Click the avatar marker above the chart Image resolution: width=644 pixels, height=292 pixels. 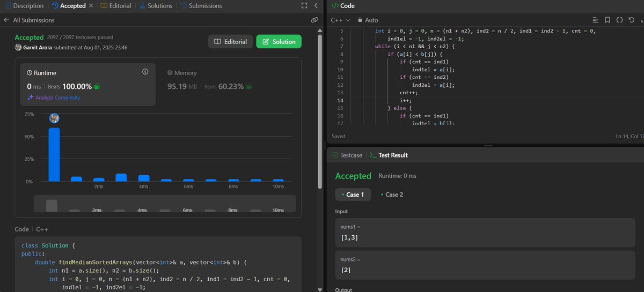coord(54,118)
